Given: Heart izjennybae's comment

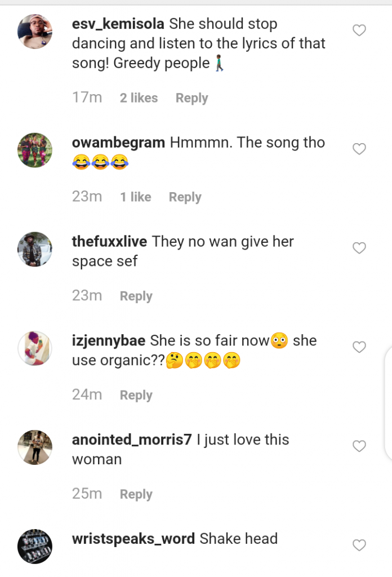Looking at the screenshot, I should (x=359, y=347).
